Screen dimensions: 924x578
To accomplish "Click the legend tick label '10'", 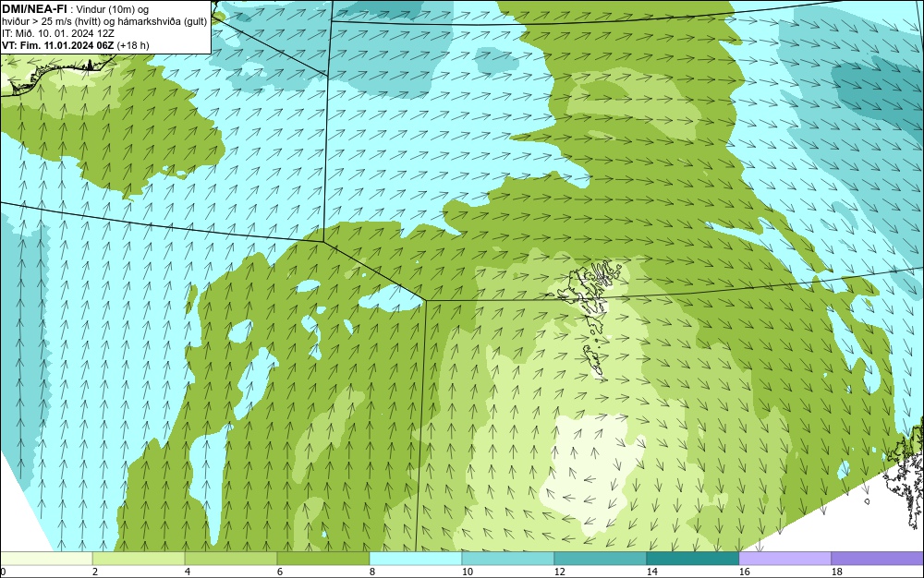I will 467,572.
